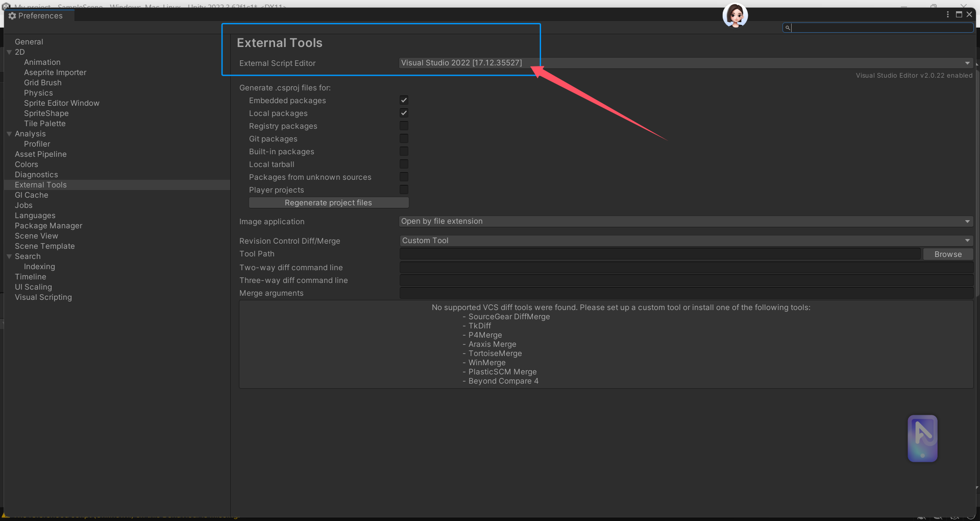
Task: Select Timeline settings
Action: tap(31, 277)
